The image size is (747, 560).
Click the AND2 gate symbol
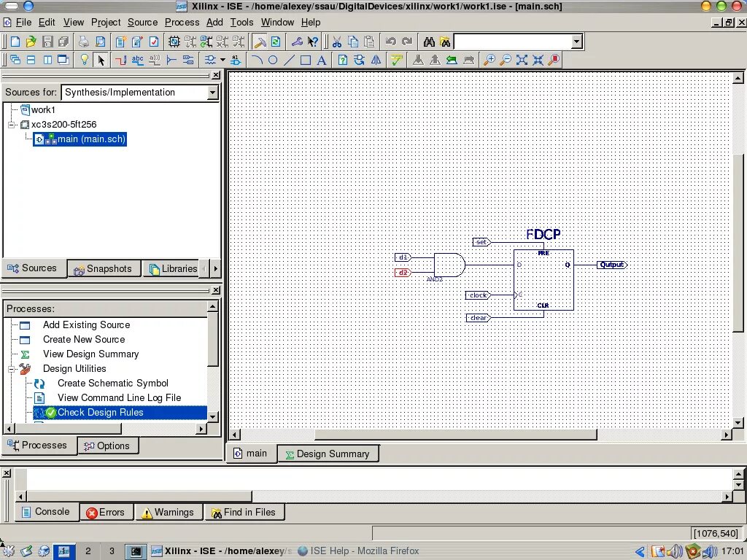click(449, 265)
